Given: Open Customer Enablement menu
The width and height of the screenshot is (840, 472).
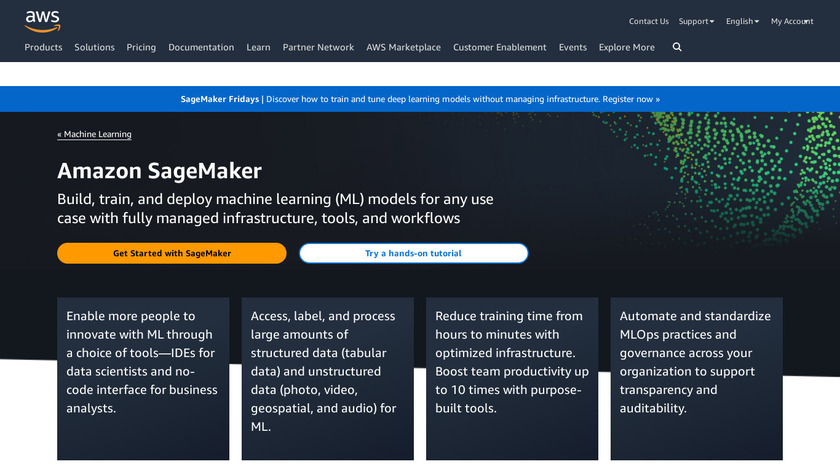Looking at the screenshot, I should (500, 47).
